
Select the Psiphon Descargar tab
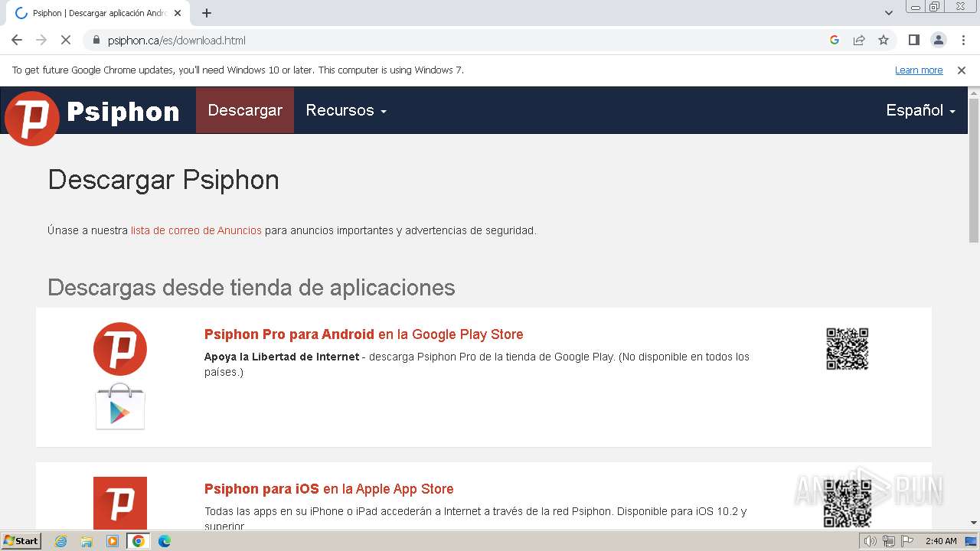click(98, 13)
